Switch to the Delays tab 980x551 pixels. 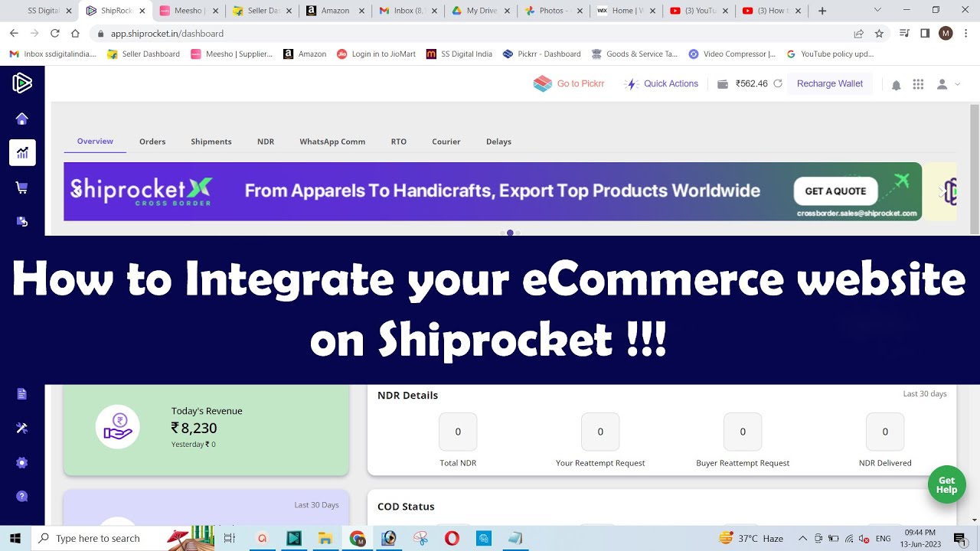[498, 142]
